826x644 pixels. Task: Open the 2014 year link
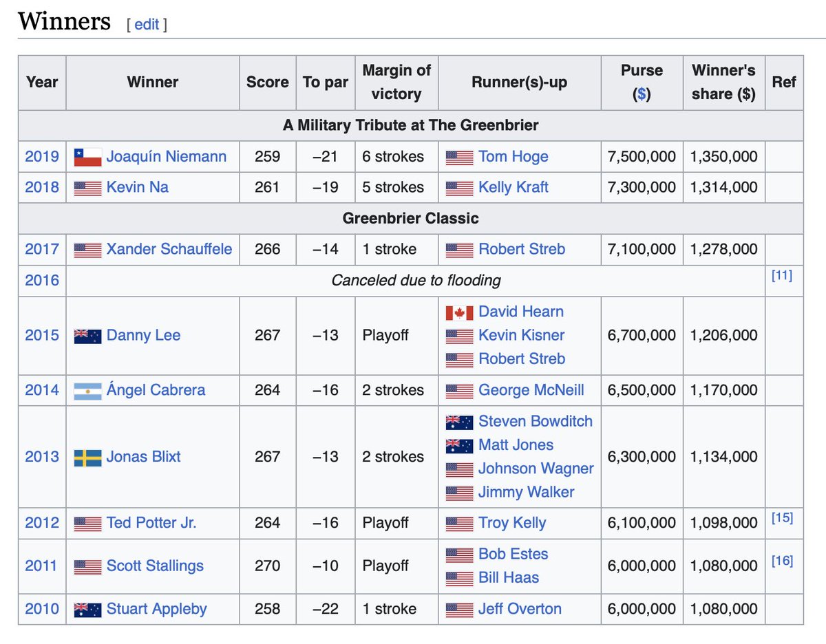click(x=42, y=390)
